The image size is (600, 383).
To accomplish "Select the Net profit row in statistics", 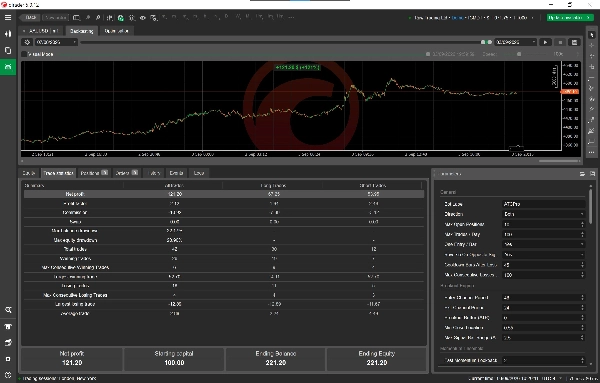I will (224, 194).
